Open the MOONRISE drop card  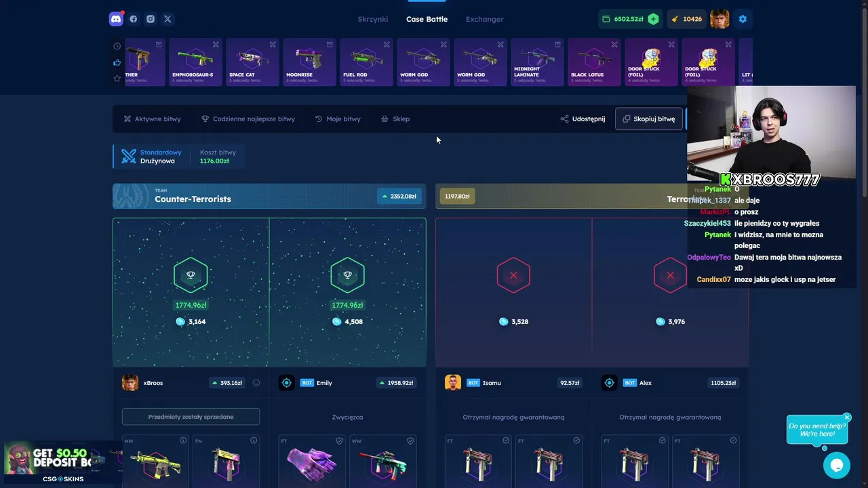(x=309, y=62)
